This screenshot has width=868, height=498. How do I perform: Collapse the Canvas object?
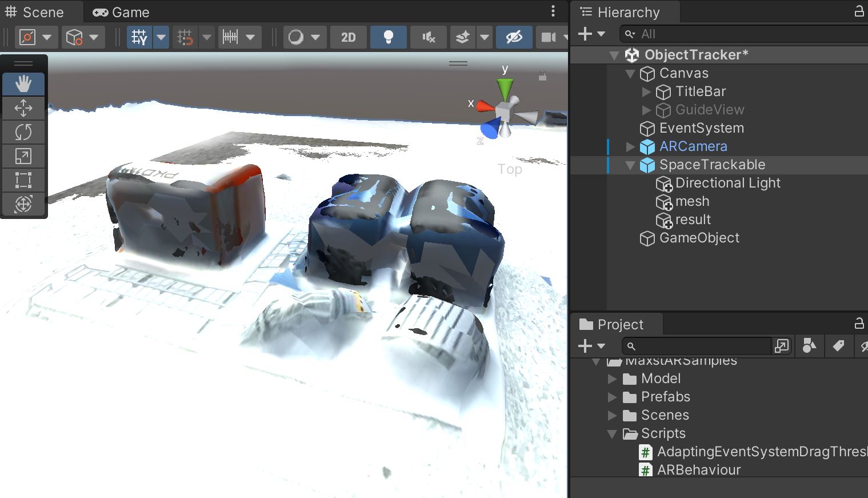point(630,74)
